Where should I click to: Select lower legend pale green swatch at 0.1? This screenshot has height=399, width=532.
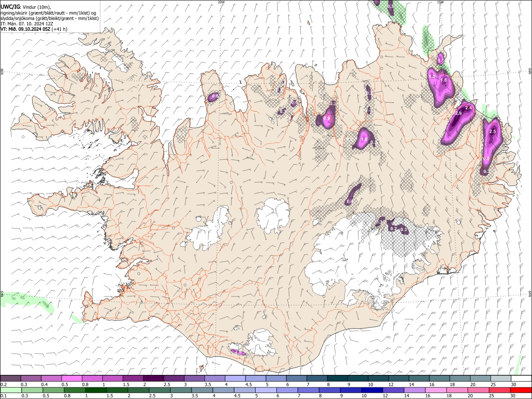(11, 390)
